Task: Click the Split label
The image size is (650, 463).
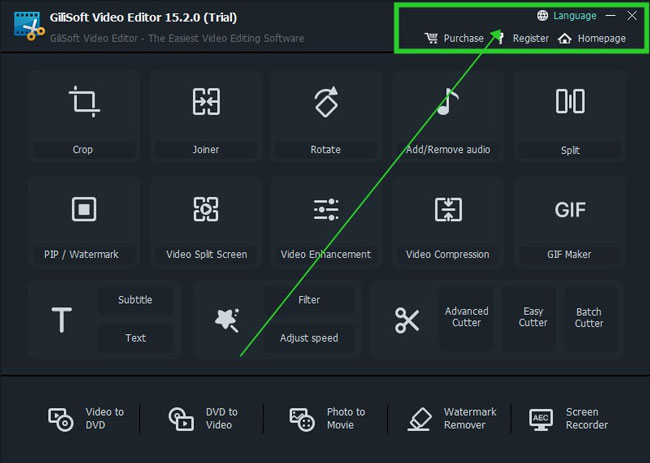Action: pos(570,150)
